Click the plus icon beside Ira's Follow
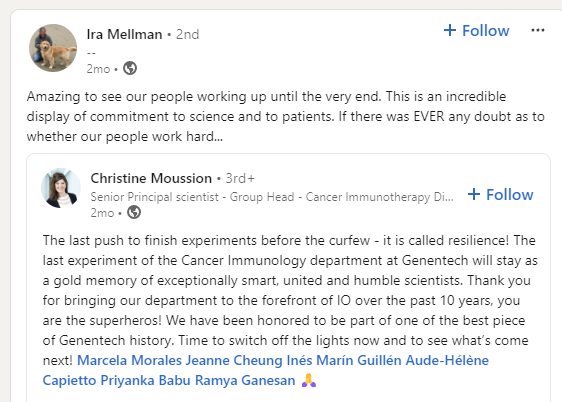Screen dimensions: 562x402 coord(450,30)
